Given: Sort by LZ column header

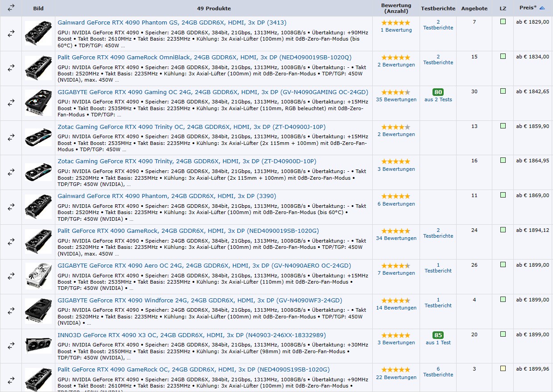Looking at the screenshot, I should click(x=503, y=8).
